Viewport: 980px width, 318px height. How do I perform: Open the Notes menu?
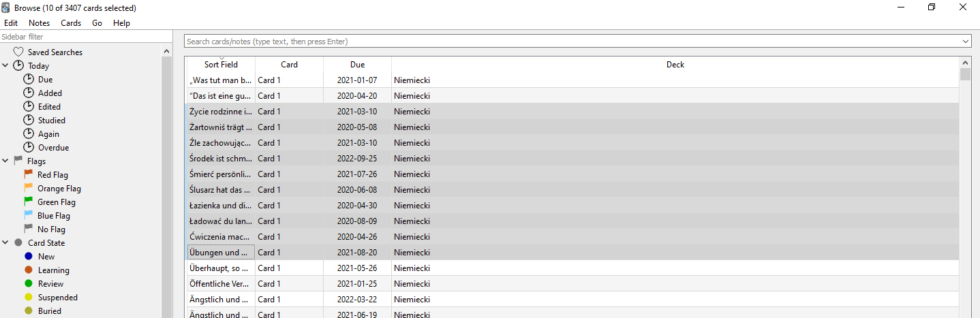[39, 22]
